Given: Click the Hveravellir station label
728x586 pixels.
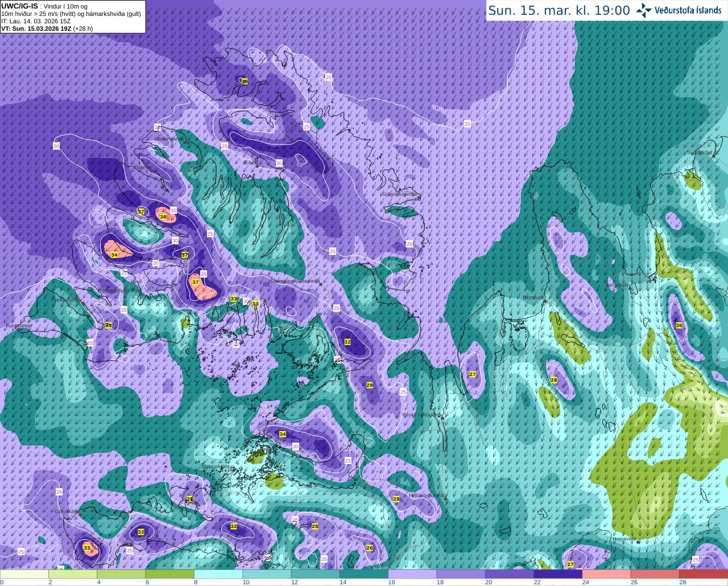Looking at the screenshot, I should pyautogui.click(x=624, y=538).
